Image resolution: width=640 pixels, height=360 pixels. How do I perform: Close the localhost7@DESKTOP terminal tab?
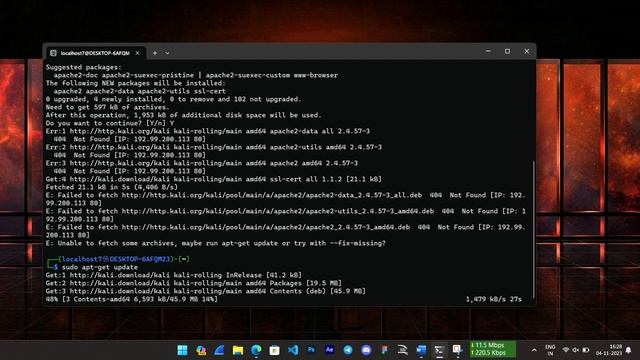[138, 53]
